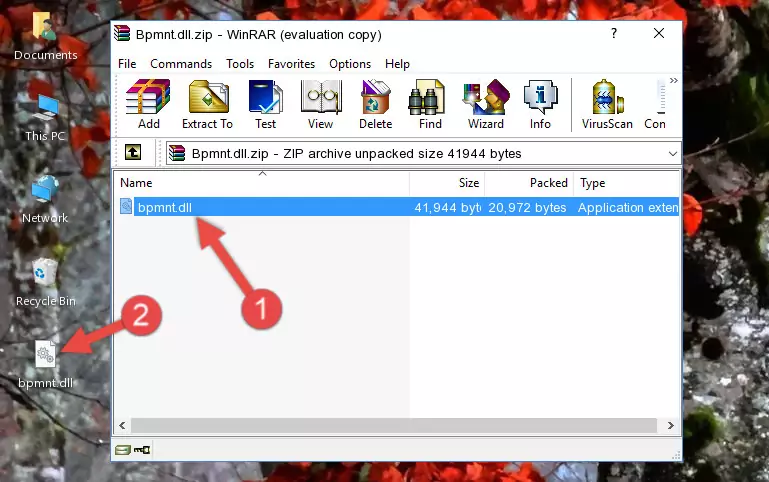The width and height of the screenshot is (769, 482).
Task: Sort the list by the Type column header
Action: pyautogui.click(x=627, y=183)
